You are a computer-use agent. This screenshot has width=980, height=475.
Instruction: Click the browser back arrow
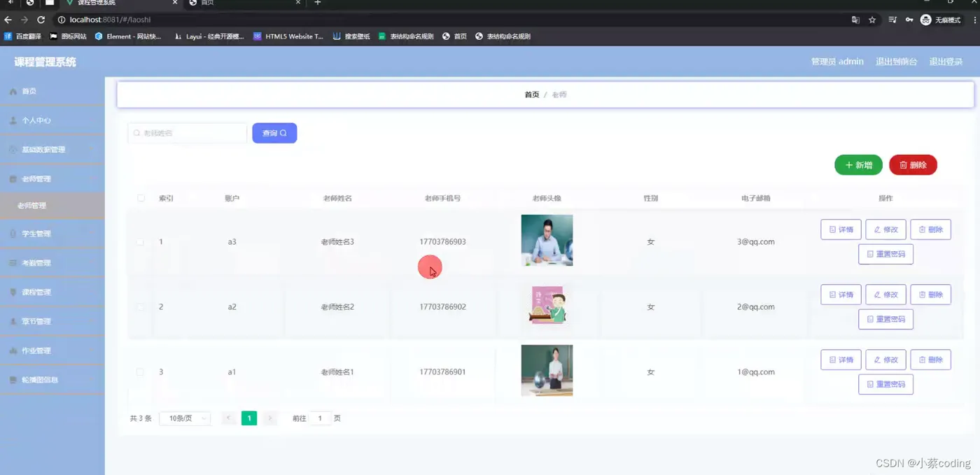coord(8,20)
